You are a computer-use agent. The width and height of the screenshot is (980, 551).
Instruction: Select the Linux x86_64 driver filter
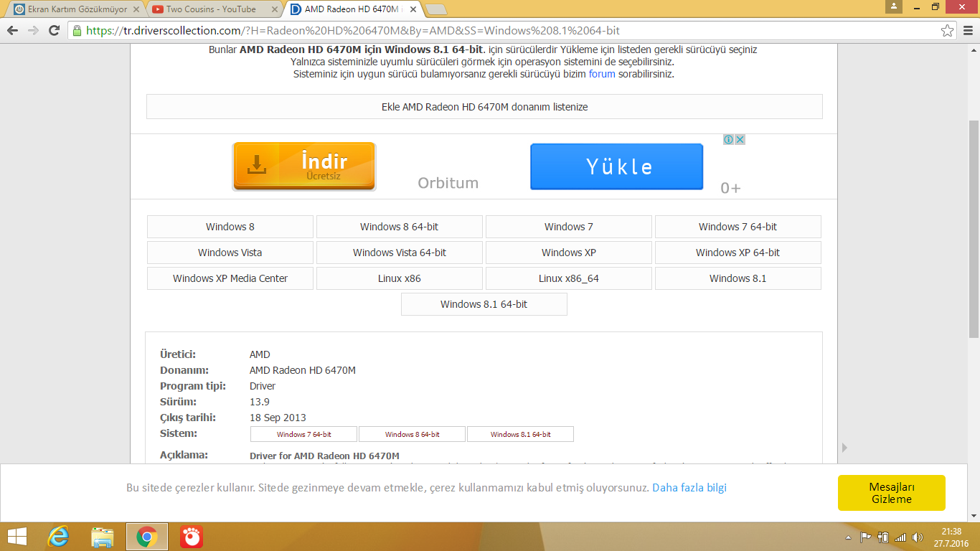pyautogui.click(x=568, y=278)
